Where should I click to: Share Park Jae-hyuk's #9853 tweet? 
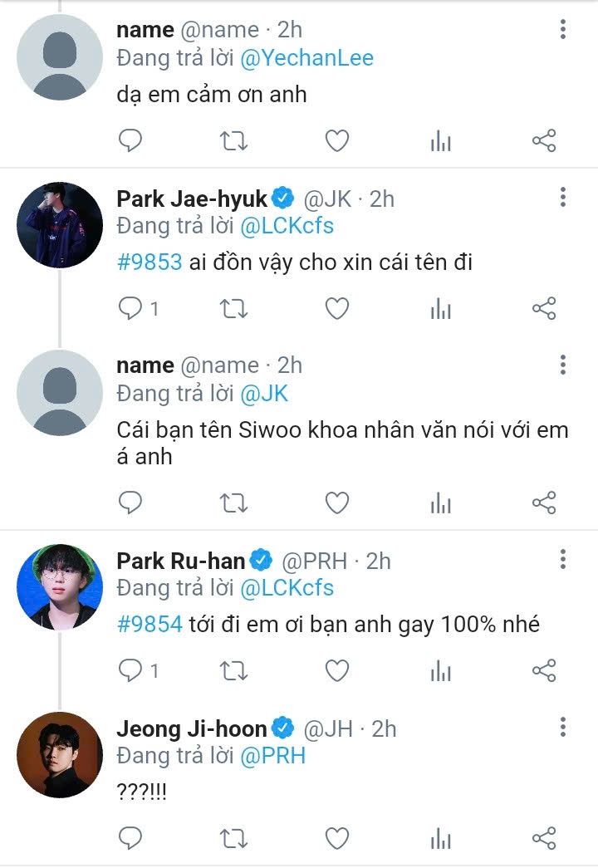543,310
